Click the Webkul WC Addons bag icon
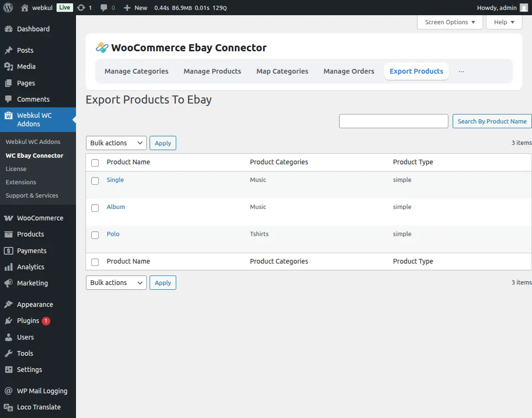This screenshot has width=532, height=418. (x=9, y=116)
